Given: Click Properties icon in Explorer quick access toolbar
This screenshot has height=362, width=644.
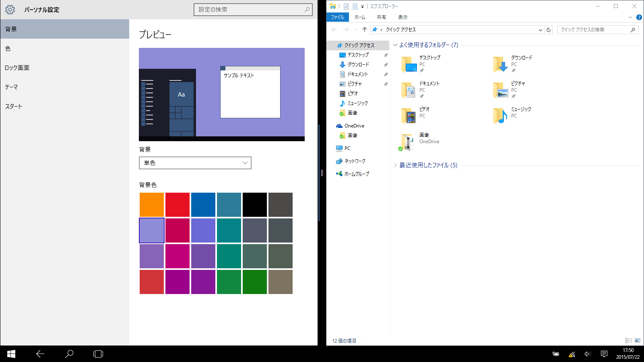Looking at the screenshot, I should click(346, 6).
